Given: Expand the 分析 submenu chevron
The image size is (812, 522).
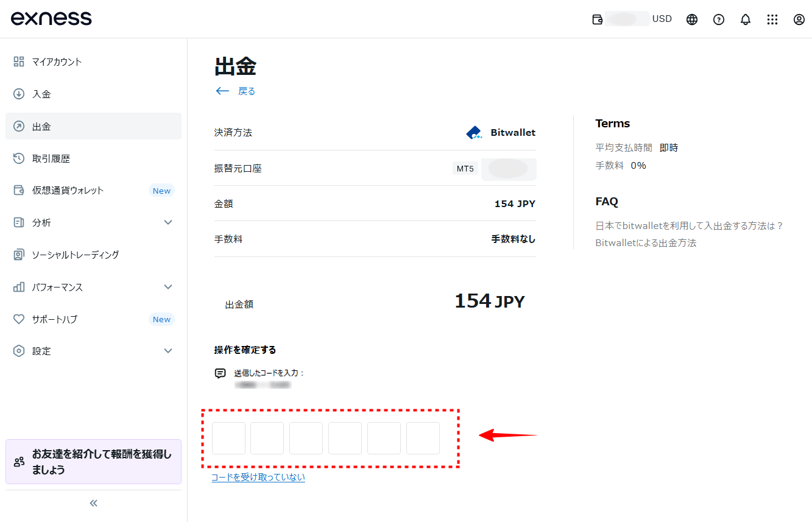Looking at the screenshot, I should pos(169,222).
